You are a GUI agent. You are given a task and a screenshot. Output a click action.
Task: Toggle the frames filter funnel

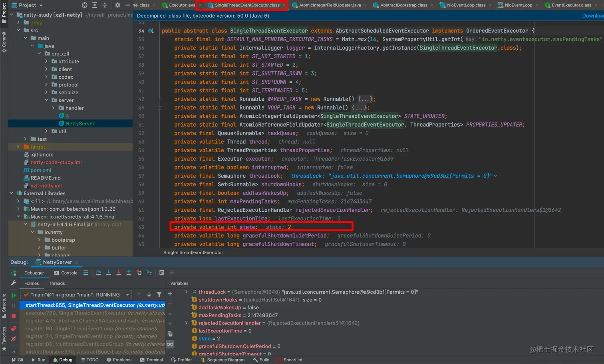pos(159,294)
